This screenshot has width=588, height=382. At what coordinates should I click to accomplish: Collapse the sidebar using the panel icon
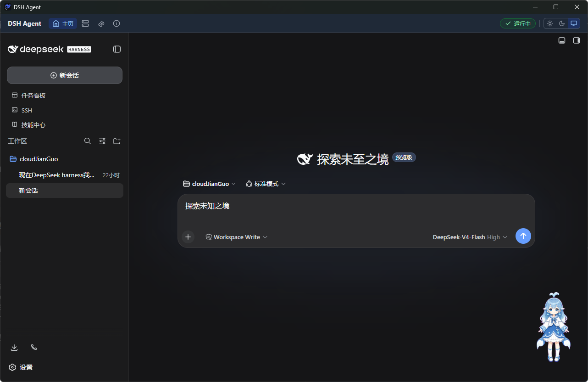click(x=117, y=49)
